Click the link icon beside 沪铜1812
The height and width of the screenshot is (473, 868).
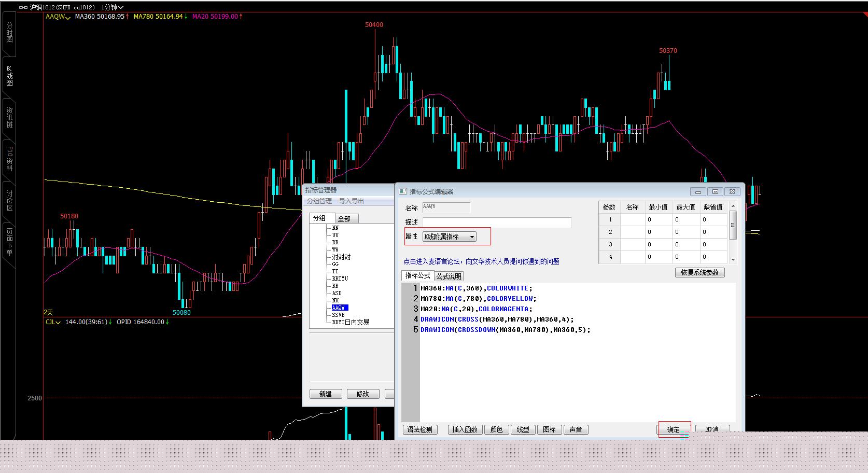(23, 7)
